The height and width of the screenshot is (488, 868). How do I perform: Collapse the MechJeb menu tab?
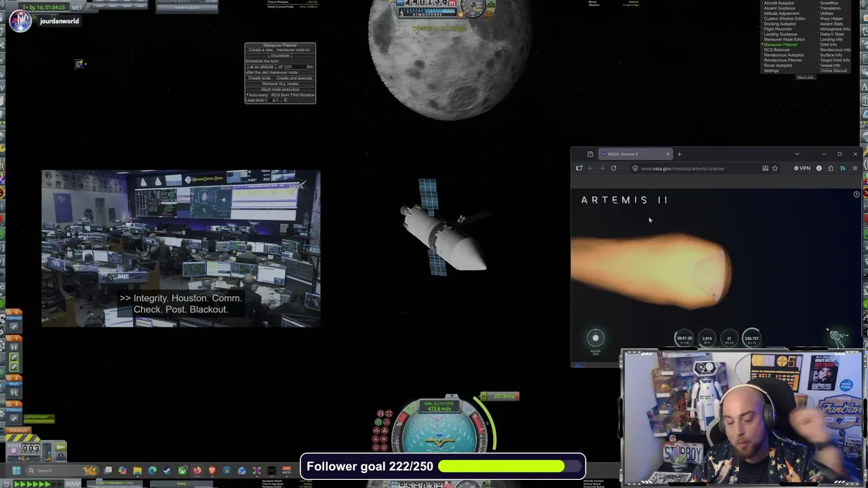806,77
